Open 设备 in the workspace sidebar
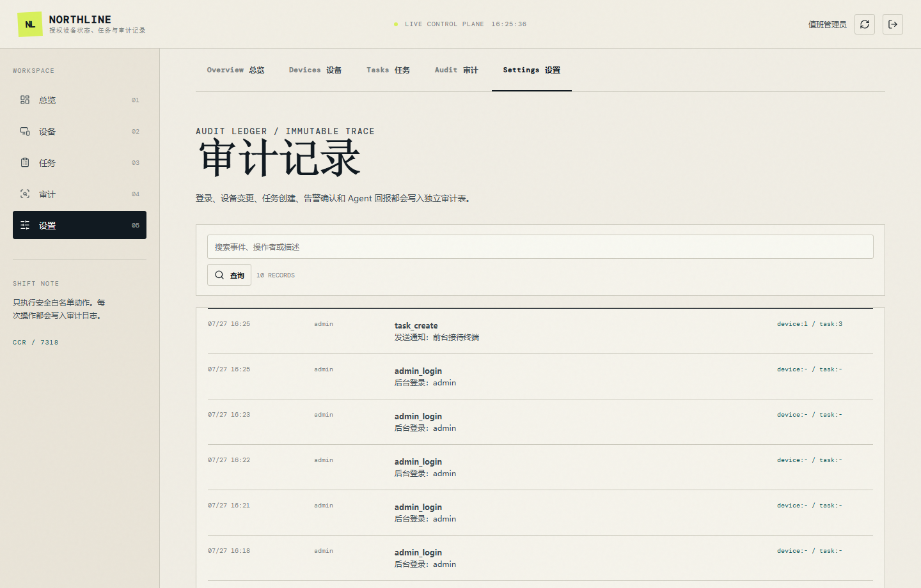Viewport: 921px width, 588px height. pyautogui.click(x=79, y=131)
